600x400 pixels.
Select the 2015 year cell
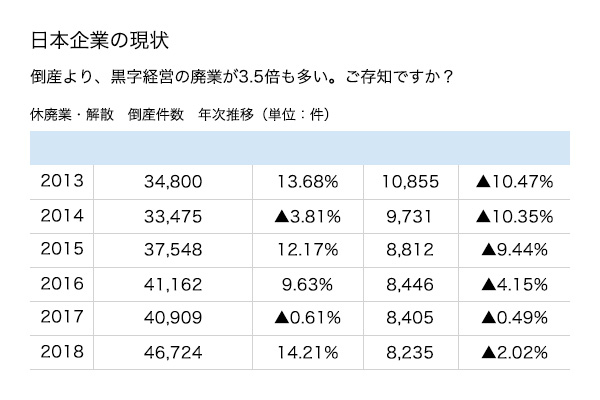(62, 250)
